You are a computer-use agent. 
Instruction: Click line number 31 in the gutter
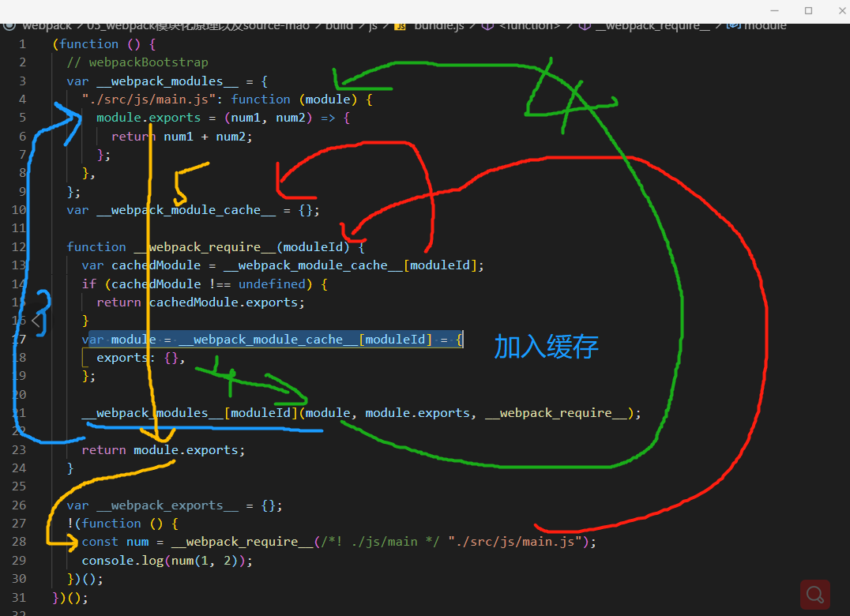[18, 597]
